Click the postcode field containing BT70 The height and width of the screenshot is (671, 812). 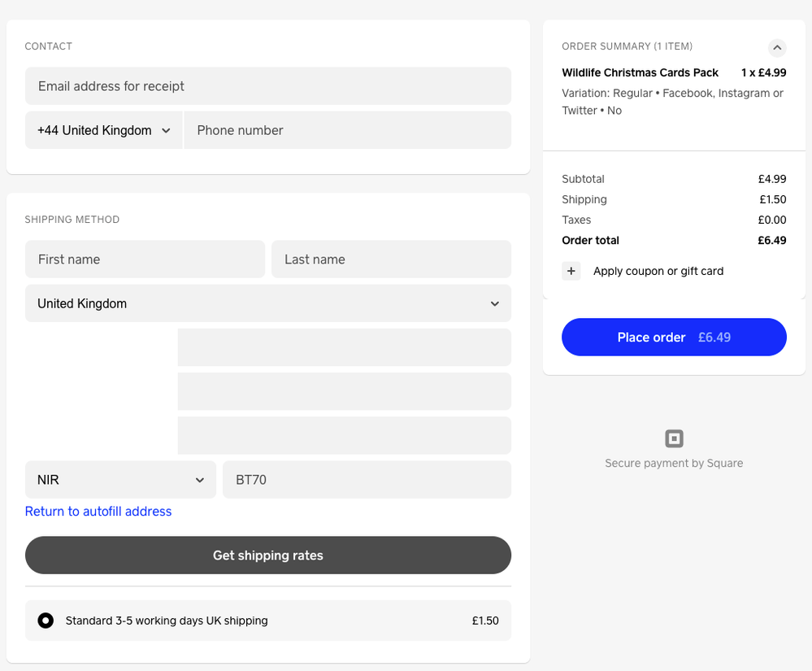point(367,480)
